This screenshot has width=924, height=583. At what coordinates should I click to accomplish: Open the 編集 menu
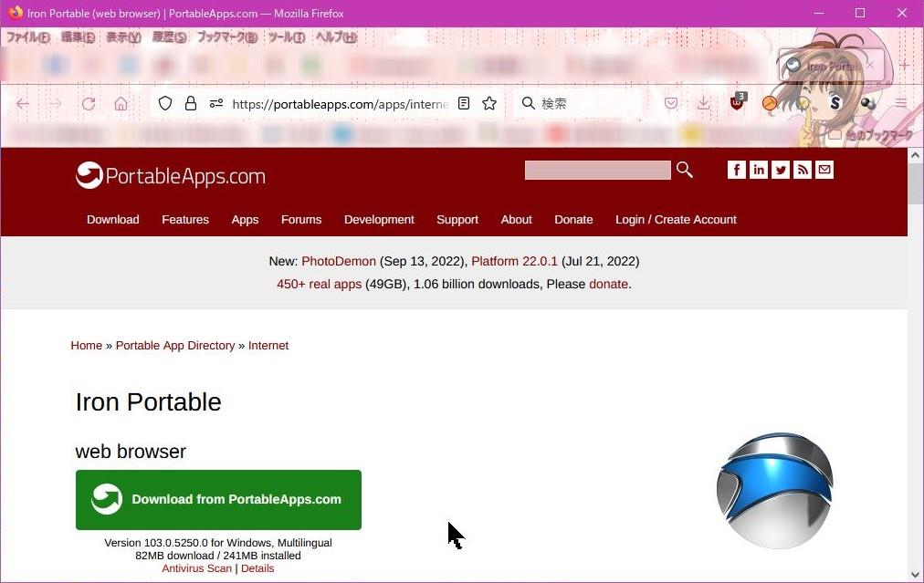click(x=78, y=37)
